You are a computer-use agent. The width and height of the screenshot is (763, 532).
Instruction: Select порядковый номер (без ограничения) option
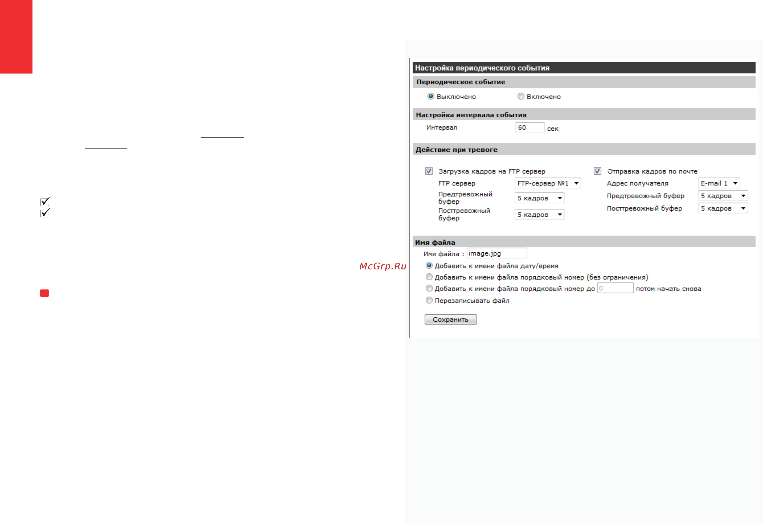[x=429, y=277]
